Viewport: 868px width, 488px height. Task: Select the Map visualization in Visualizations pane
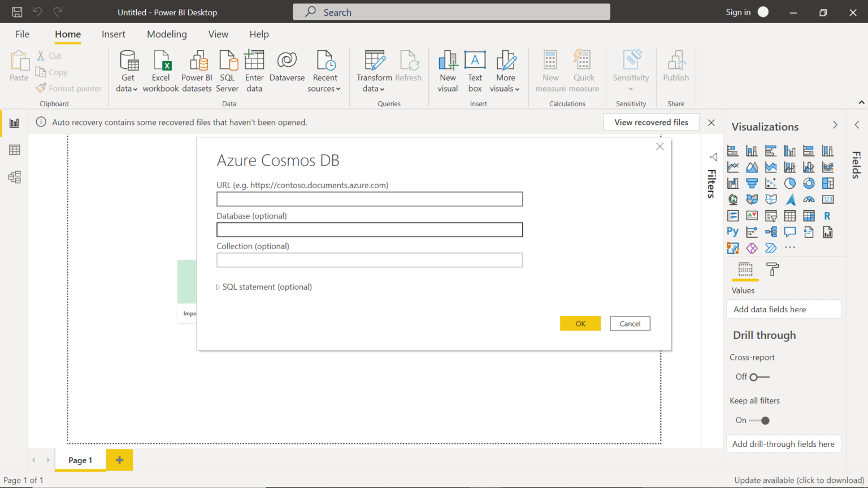point(732,199)
